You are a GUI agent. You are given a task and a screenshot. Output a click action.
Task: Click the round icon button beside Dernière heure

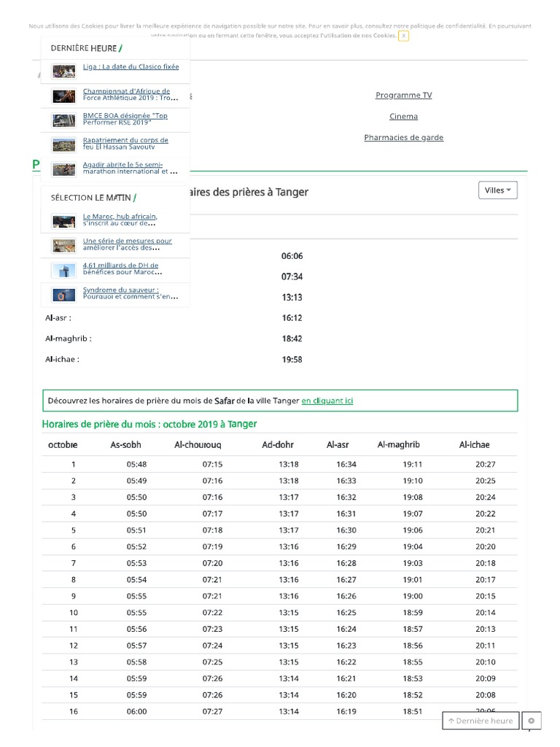532,721
